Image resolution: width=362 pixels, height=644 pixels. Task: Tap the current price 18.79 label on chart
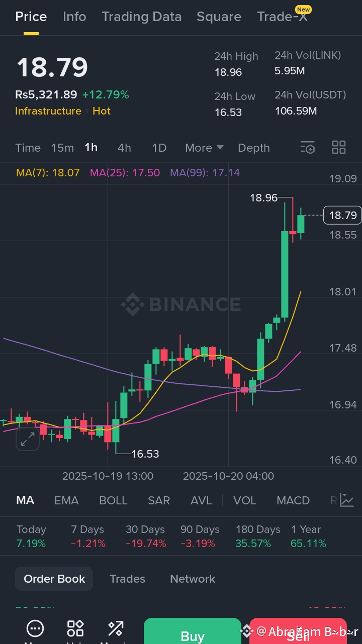342,216
